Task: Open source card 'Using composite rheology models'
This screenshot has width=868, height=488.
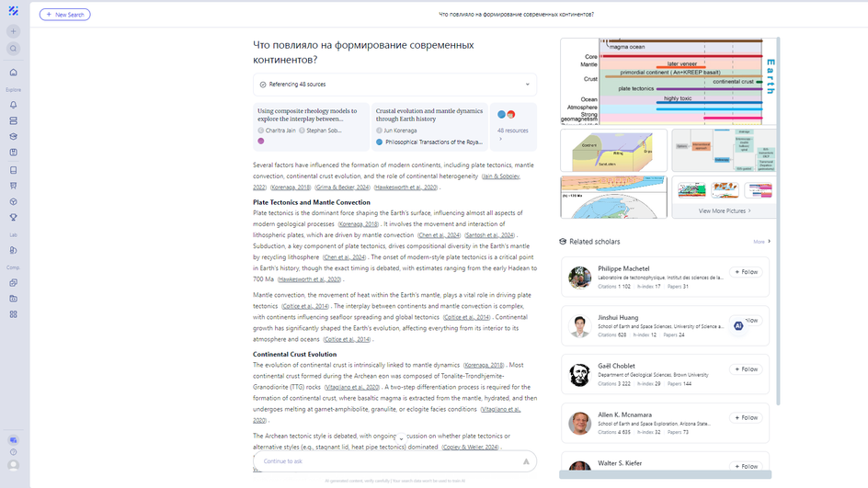Action: 311,127
